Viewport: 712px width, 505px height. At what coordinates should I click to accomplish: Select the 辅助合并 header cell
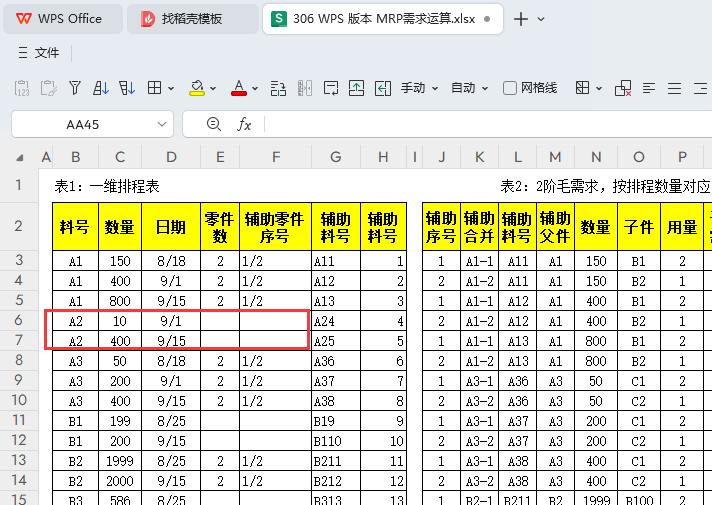479,227
